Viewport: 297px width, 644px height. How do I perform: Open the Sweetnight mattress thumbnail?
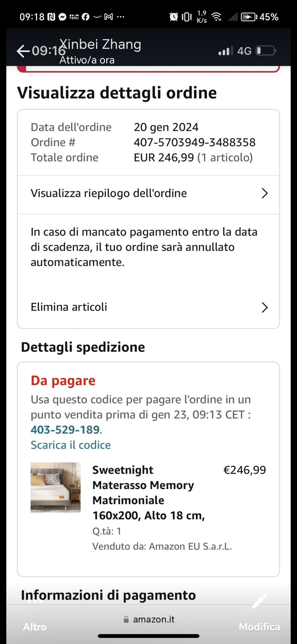pyautogui.click(x=56, y=487)
